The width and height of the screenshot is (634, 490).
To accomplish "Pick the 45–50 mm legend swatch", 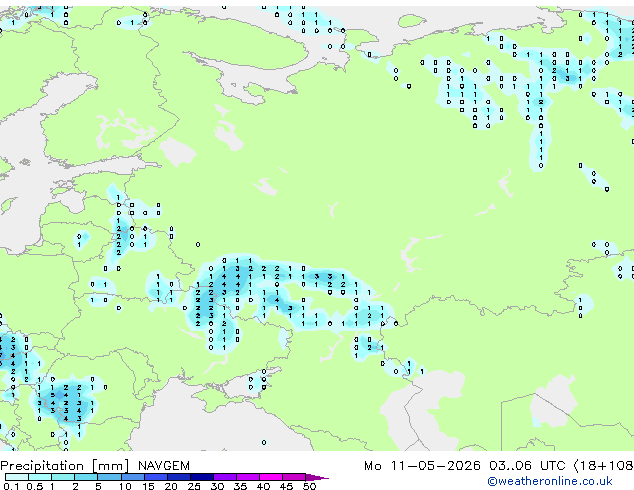I will pos(294,477).
